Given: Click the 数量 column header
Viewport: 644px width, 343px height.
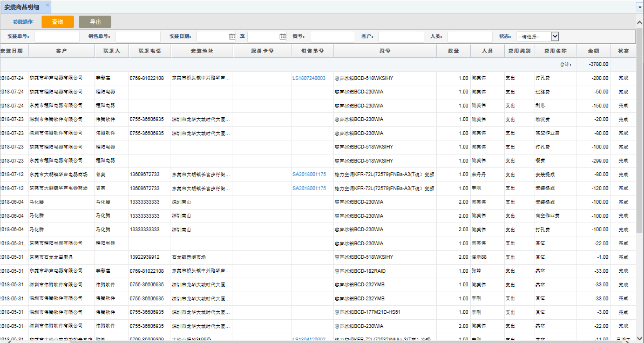Looking at the screenshot, I should 453,51.
